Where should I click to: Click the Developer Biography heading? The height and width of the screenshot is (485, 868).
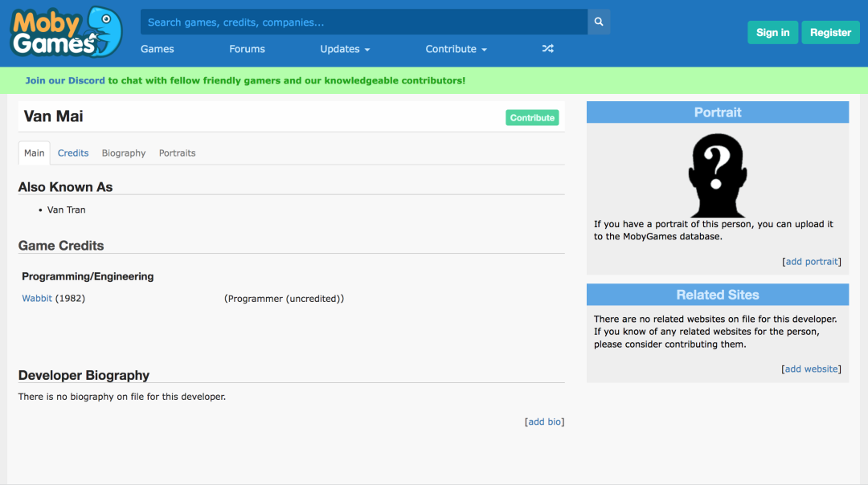(84, 375)
